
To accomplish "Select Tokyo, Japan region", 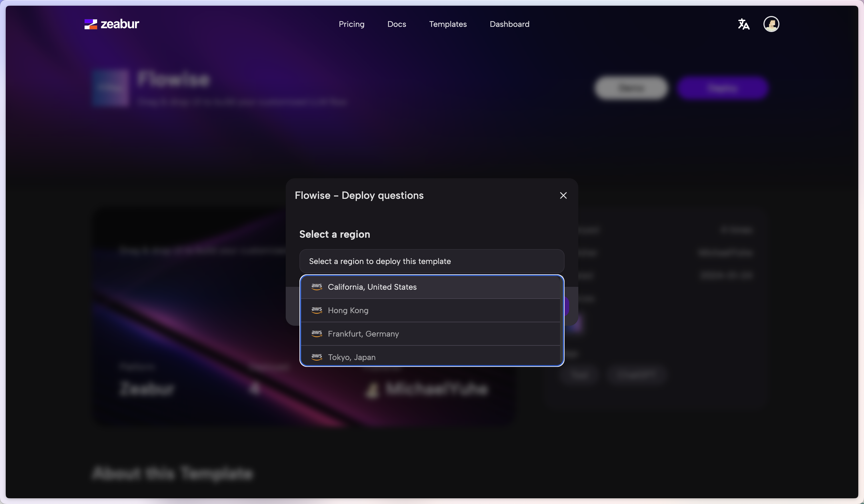I will point(351,357).
